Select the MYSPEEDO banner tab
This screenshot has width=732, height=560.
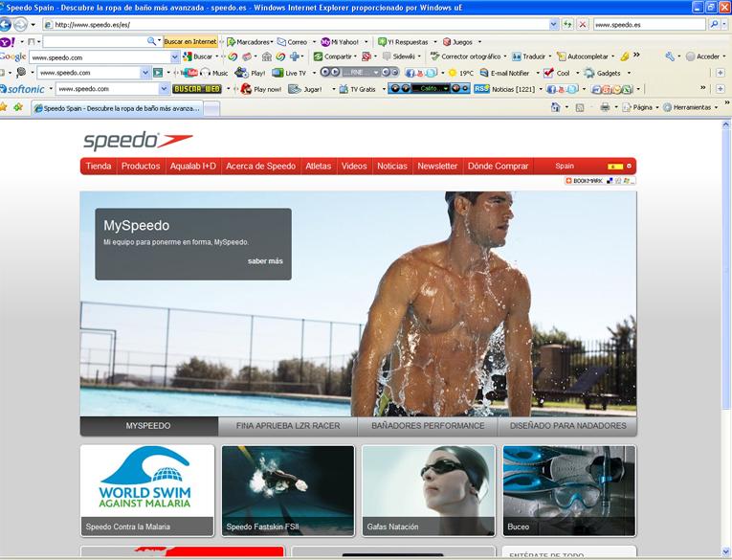point(148,426)
